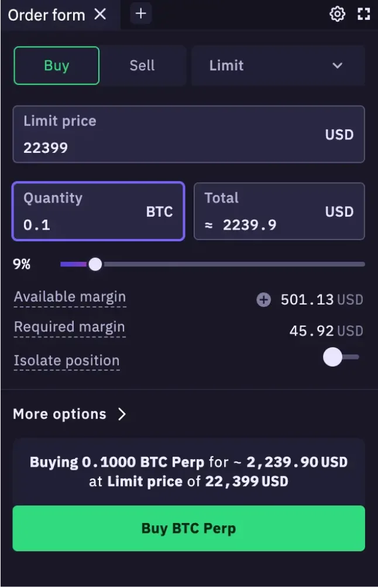
Task: Open order form settings gear
Action: [x=338, y=14]
